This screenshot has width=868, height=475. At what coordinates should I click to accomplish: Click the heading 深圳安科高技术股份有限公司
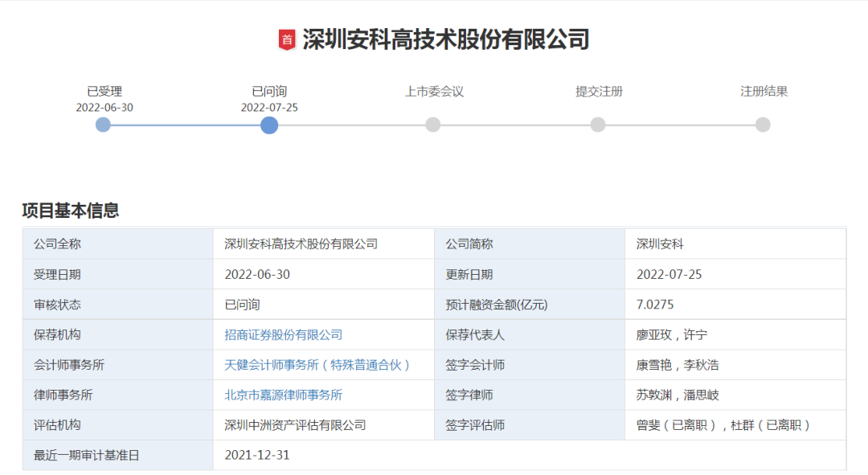[445, 39]
